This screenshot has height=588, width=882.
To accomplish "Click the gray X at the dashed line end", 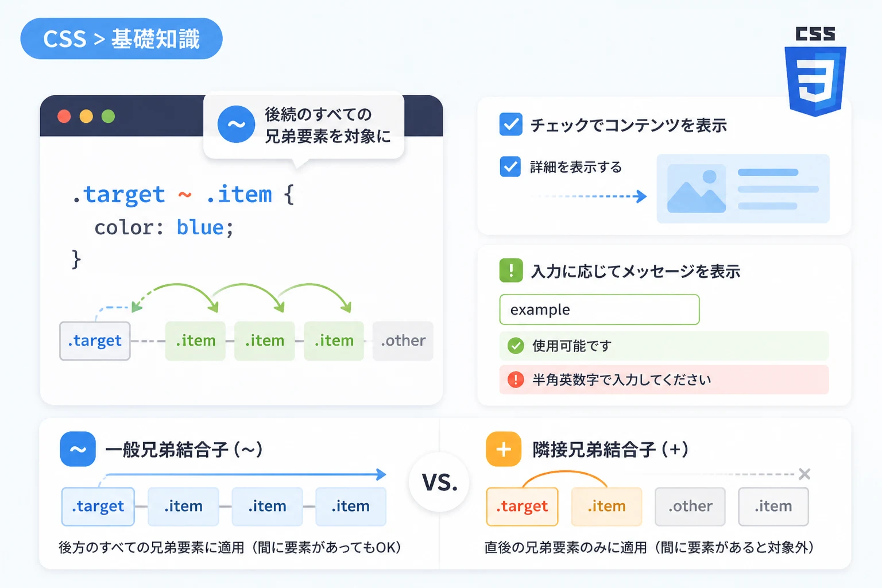I will pyautogui.click(x=804, y=474).
